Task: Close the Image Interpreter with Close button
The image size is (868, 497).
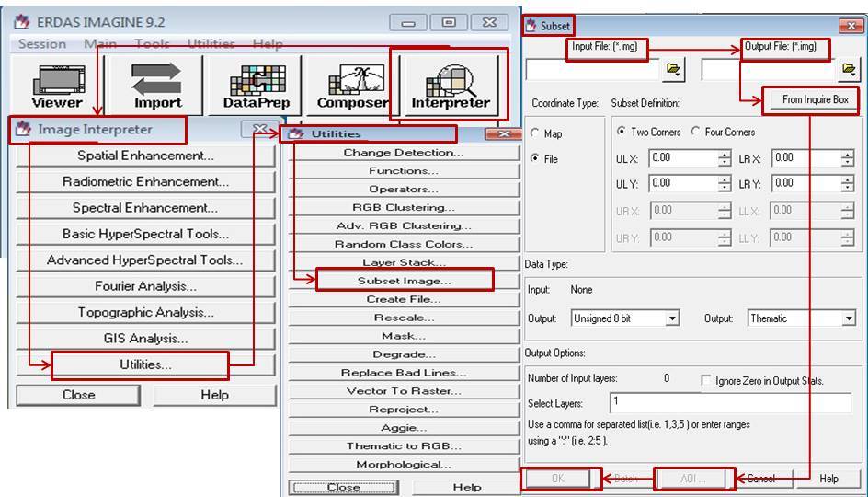Action: [78, 395]
